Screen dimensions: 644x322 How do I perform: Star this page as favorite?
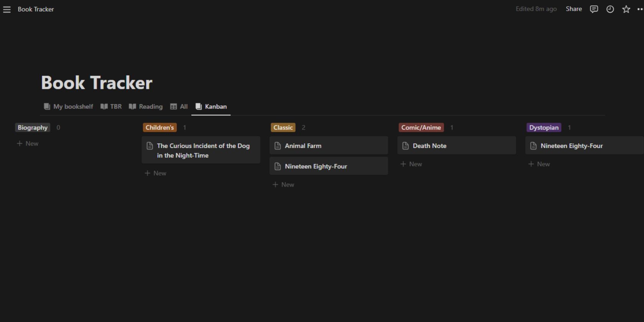click(x=626, y=9)
